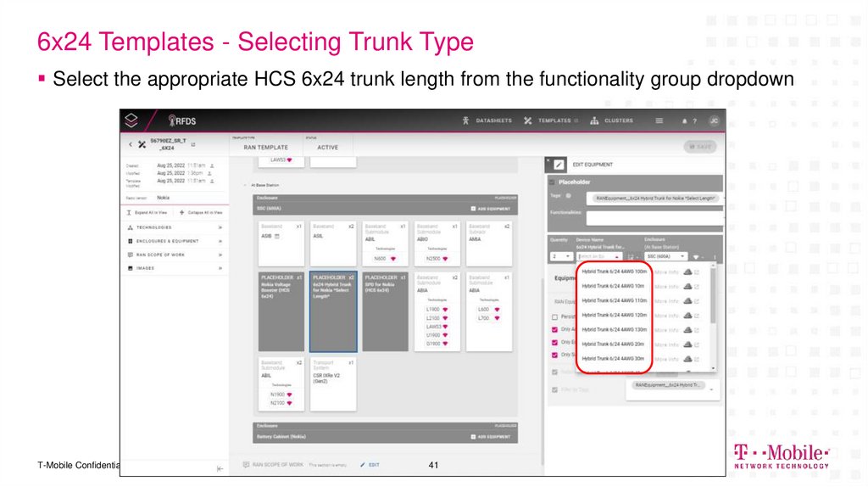
Task: Open the SSC (600A) enclosure dropdown
Action: click(x=666, y=256)
